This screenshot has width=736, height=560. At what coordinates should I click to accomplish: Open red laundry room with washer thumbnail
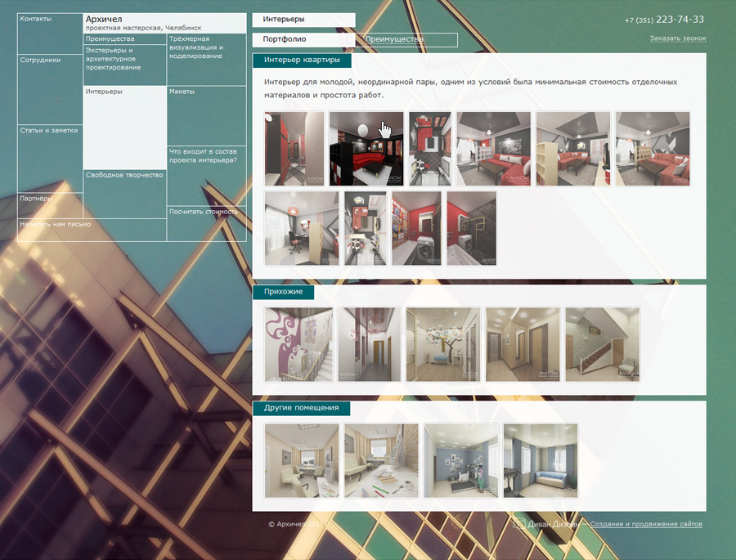[417, 228]
